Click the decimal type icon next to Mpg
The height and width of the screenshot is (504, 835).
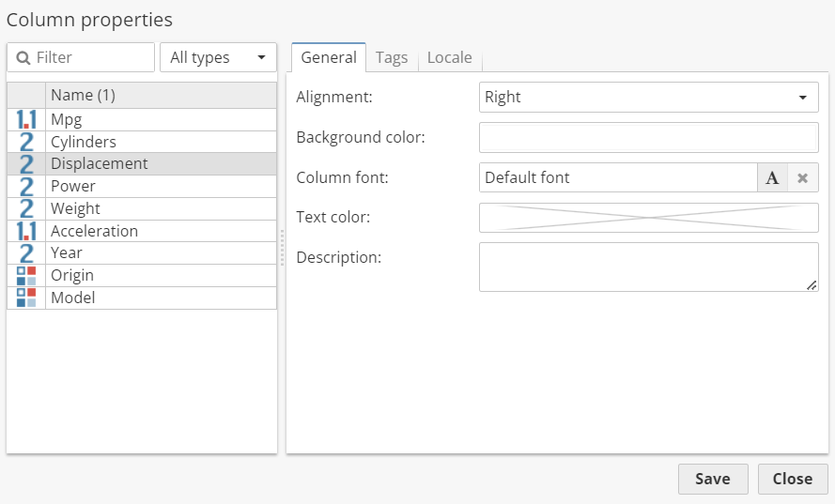coord(26,120)
